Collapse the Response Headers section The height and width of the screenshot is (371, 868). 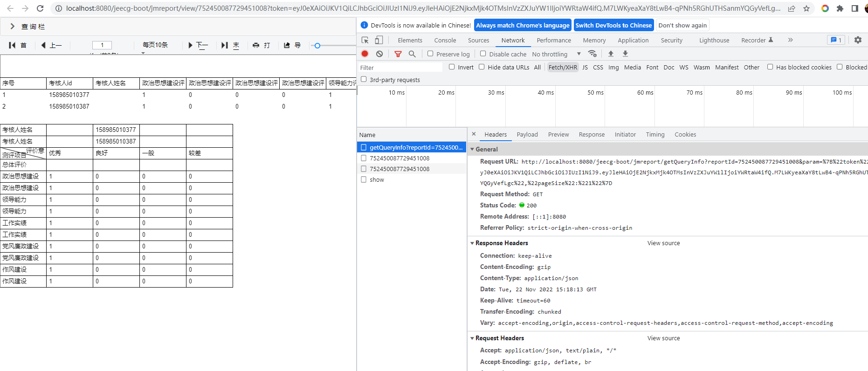[472, 243]
